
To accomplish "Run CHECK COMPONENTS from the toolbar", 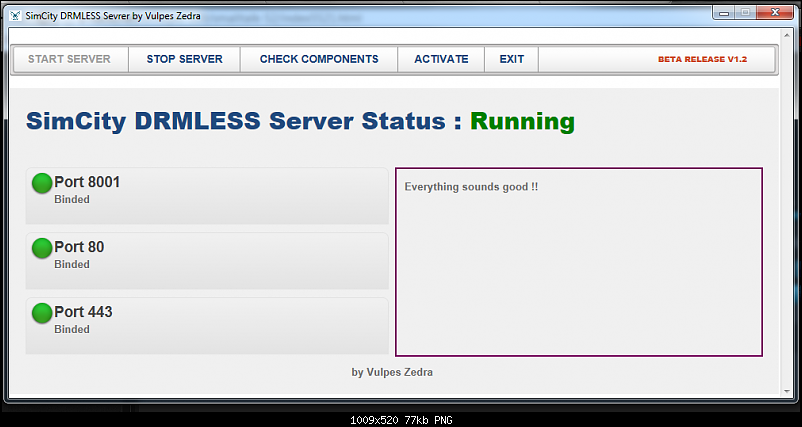I will pyautogui.click(x=319, y=59).
